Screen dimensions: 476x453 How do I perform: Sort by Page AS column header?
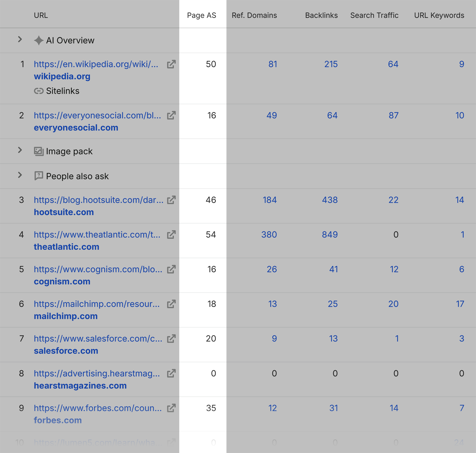click(202, 15)
